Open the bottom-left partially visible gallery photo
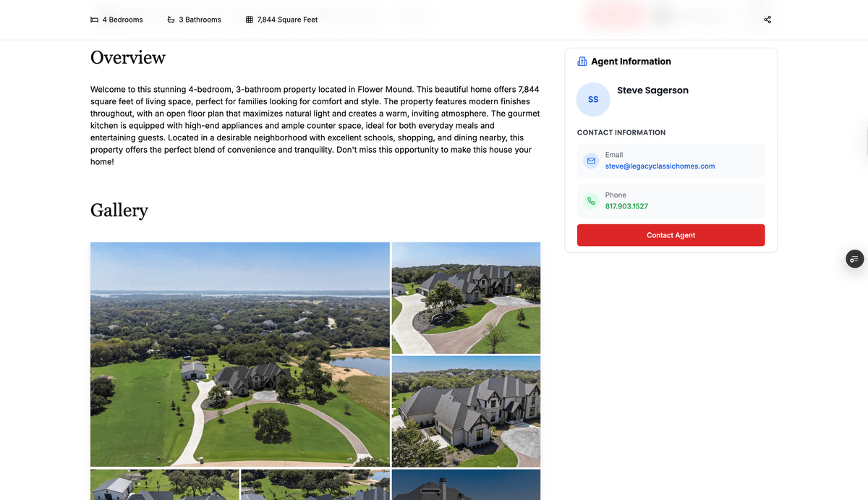This screenshot has width=868, height=500. tap(164, 485)
